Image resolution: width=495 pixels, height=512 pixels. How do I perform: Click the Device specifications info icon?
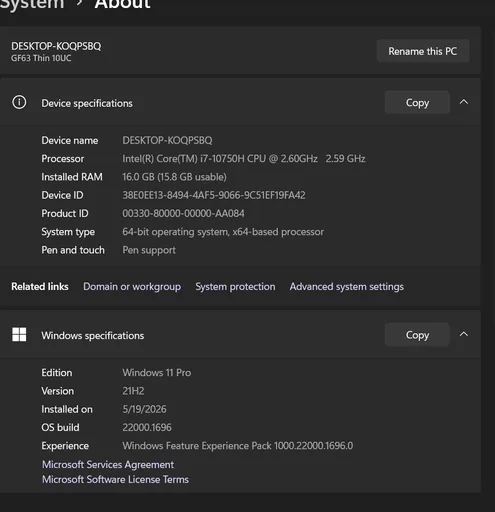click(x=19, y=102)
